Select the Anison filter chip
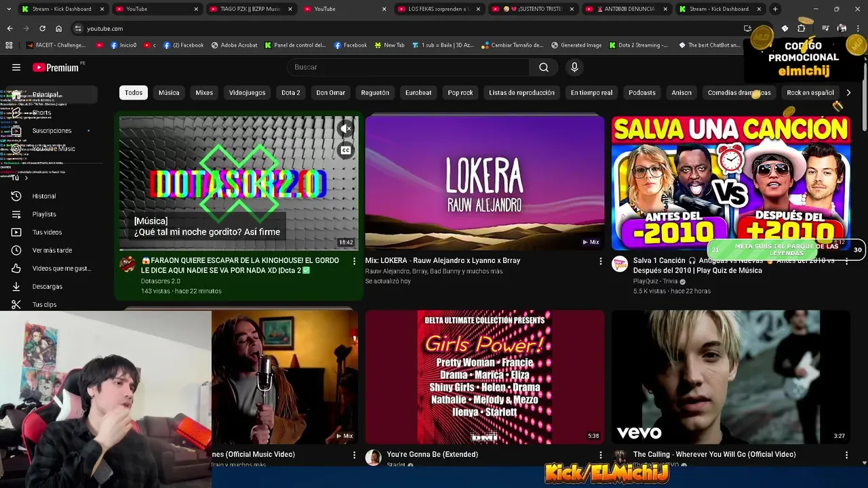868x488 pixels. tap(682, 93)
